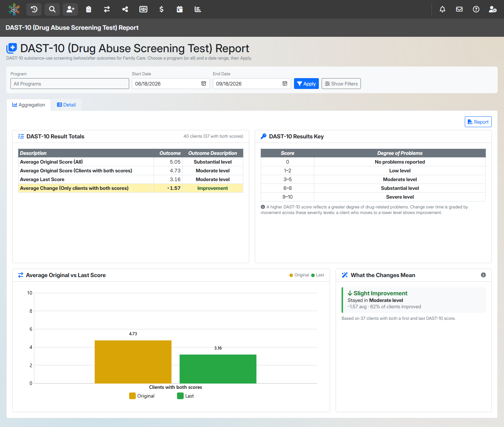The width and height of the screenshot is (504, 427).
Task: Click the 6–8 score cell
Action: (x=287, y=188)
